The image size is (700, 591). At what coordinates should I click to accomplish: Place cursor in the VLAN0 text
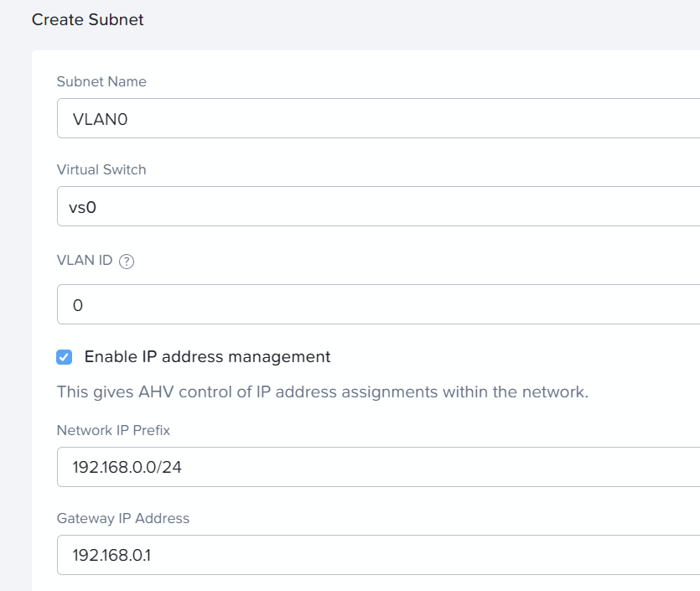(x=101, y=119)
